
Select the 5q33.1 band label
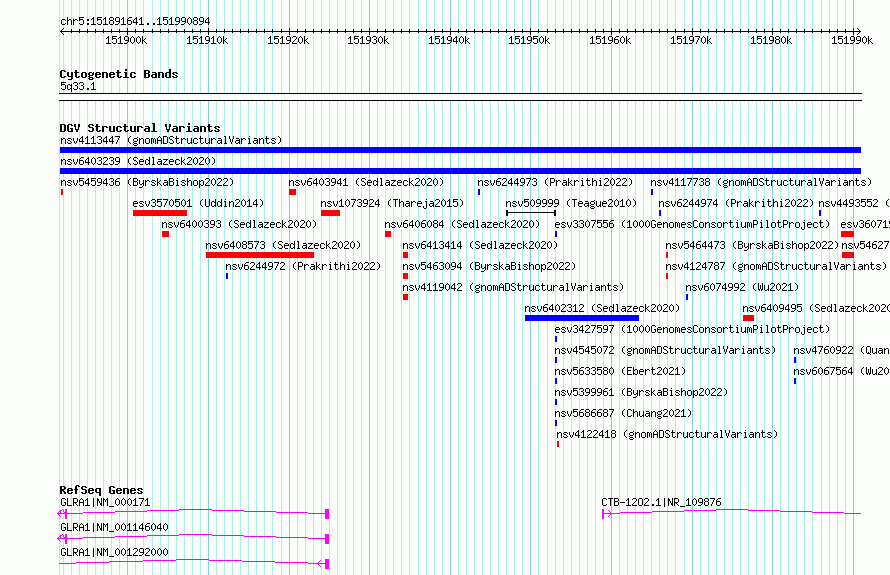click(78, 86)
